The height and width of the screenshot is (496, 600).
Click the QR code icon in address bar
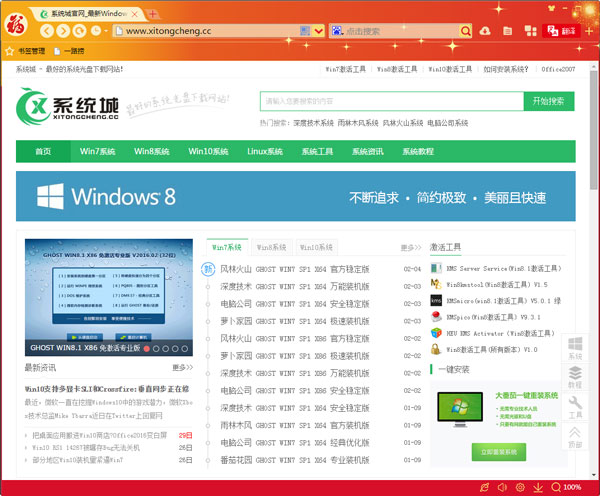click(x=305, y=31)
